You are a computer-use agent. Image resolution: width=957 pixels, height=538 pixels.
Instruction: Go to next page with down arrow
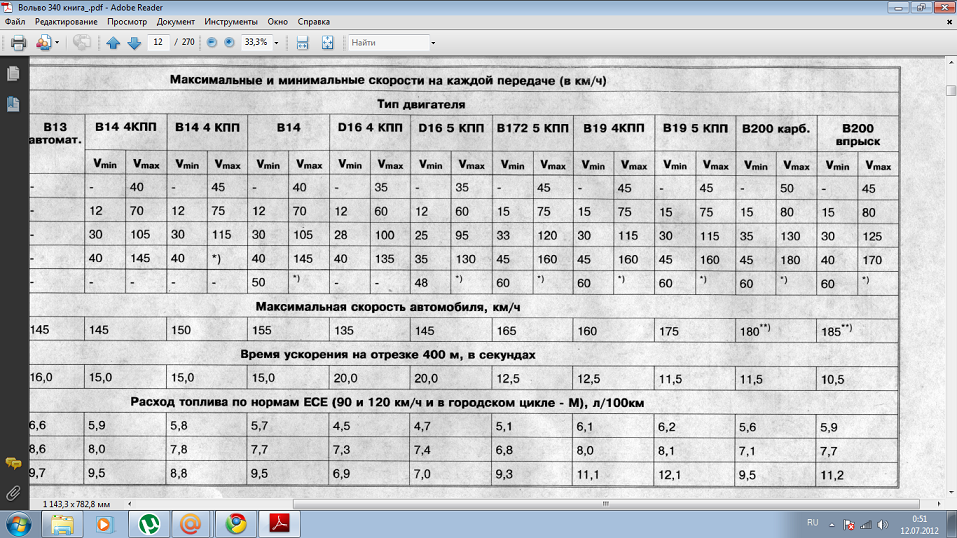point(134,43)
